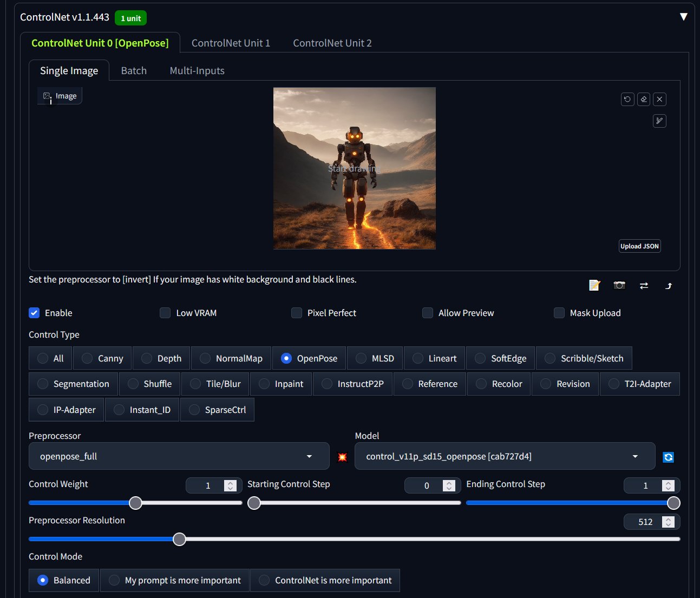Click Preprocessor Resolution stepper arrows
700x598 pixels.
click(669, 522)
